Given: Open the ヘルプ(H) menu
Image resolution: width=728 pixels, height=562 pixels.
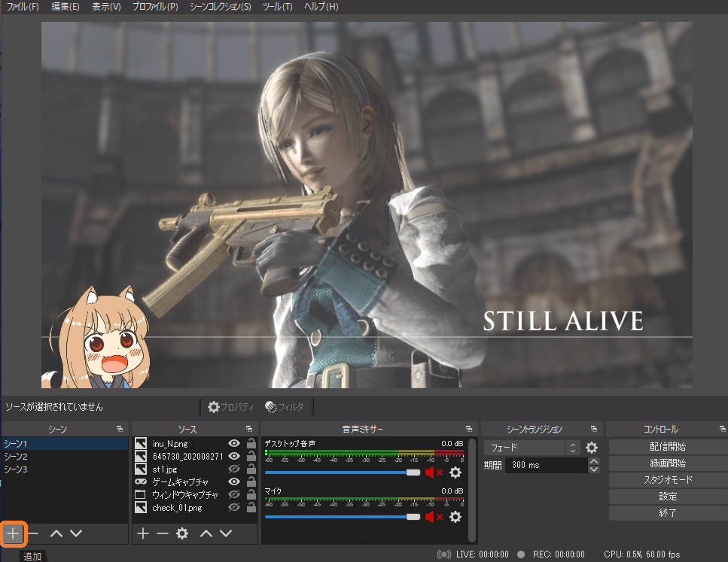Looking at the screenshot, I should 321,7.
